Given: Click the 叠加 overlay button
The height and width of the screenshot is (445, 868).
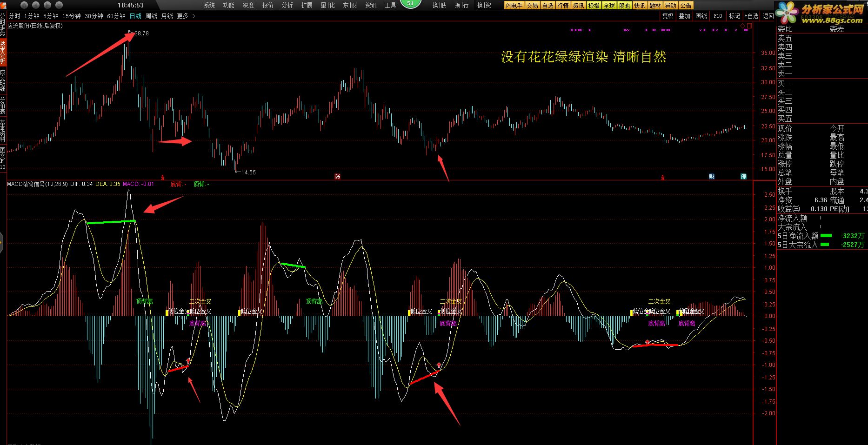Looking at the screenshot, I should click(x=685, y=16).
